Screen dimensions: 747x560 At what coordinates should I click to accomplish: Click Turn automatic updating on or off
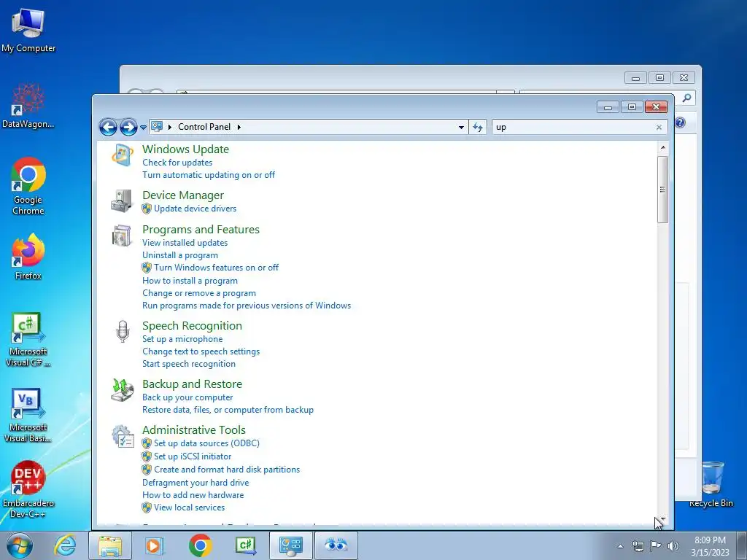click(209, 175)
